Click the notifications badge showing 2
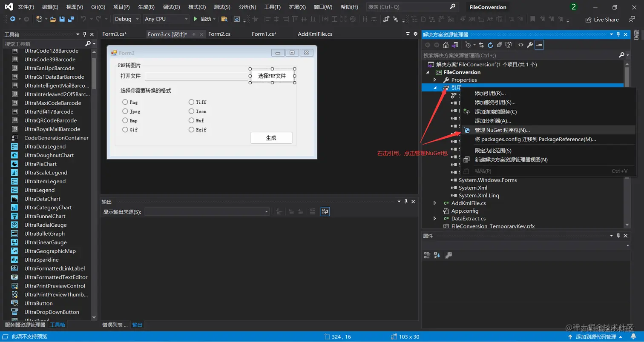644x342 pixels. [x=574, y=7]
